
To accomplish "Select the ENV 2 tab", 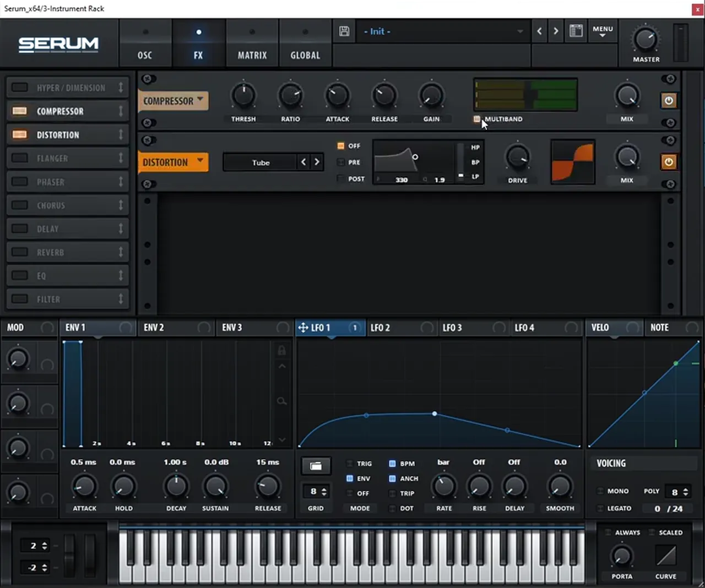I will [176, 328].
